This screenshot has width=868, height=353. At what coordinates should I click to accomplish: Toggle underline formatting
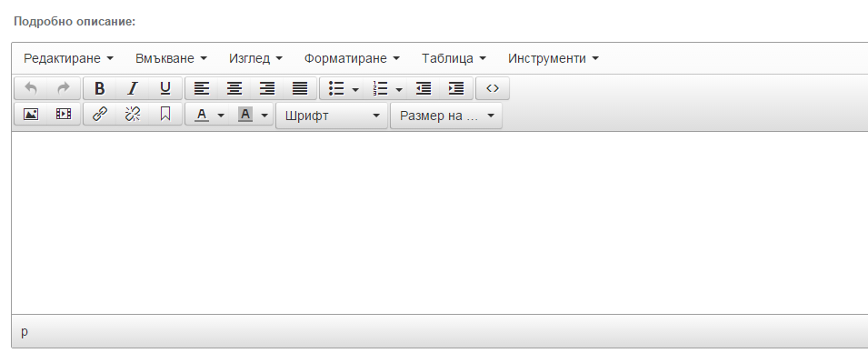point(165,88)
